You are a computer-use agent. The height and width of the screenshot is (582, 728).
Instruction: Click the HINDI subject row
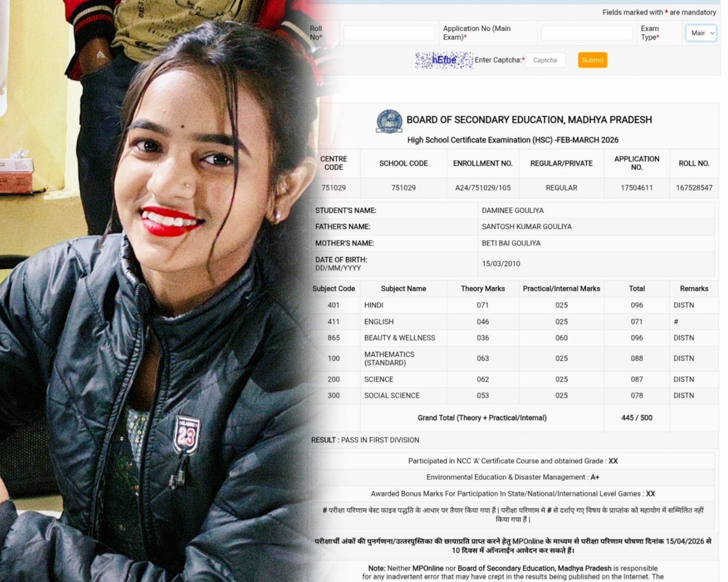click(374, 305)
